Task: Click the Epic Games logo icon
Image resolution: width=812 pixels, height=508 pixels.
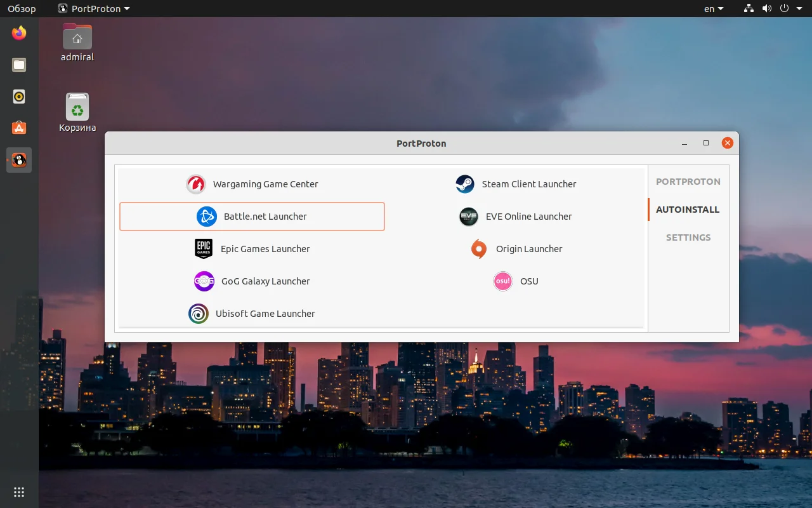Action: pos(204,249)
